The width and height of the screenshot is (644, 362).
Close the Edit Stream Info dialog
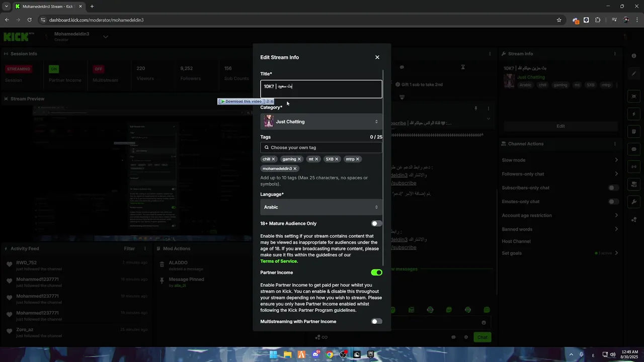[377, 57]
